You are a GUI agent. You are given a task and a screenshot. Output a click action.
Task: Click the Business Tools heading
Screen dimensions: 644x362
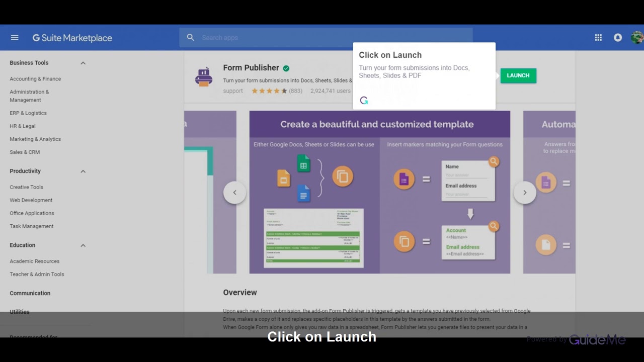(x=29, y=63)
